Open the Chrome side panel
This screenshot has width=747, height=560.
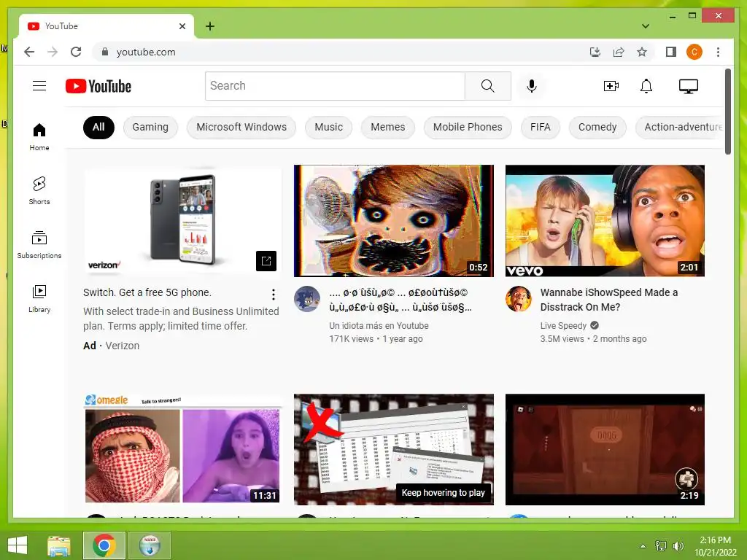click(671, 52)
